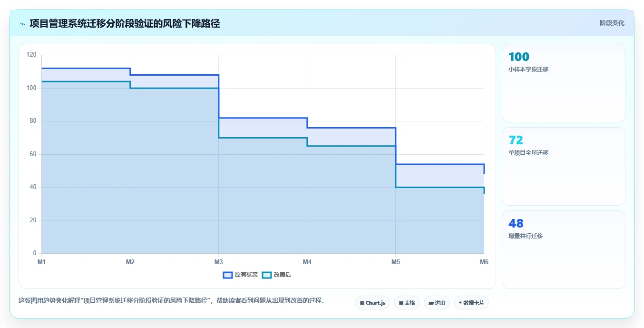
Task: Click the 40 y-axis tick label
Action: [x=33, y=187]
